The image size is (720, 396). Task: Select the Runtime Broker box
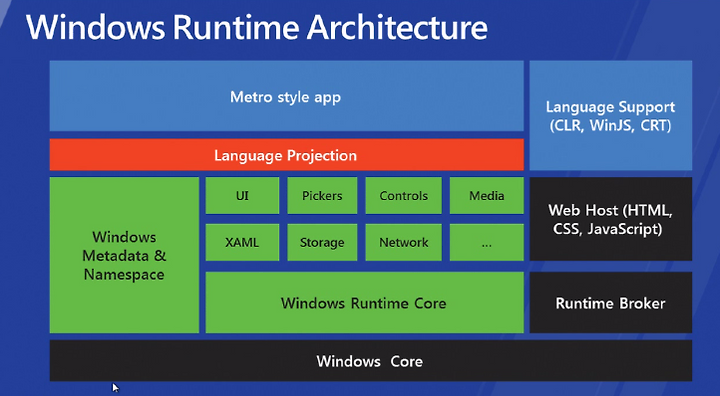[x=611, y=303]
